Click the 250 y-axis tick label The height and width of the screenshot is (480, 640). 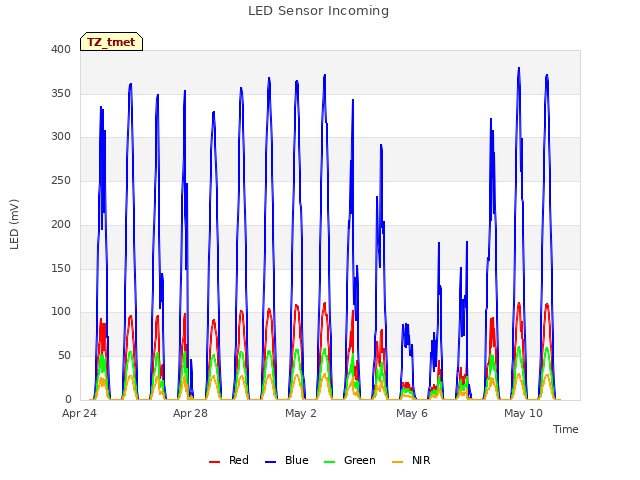(x=61, y=180)
